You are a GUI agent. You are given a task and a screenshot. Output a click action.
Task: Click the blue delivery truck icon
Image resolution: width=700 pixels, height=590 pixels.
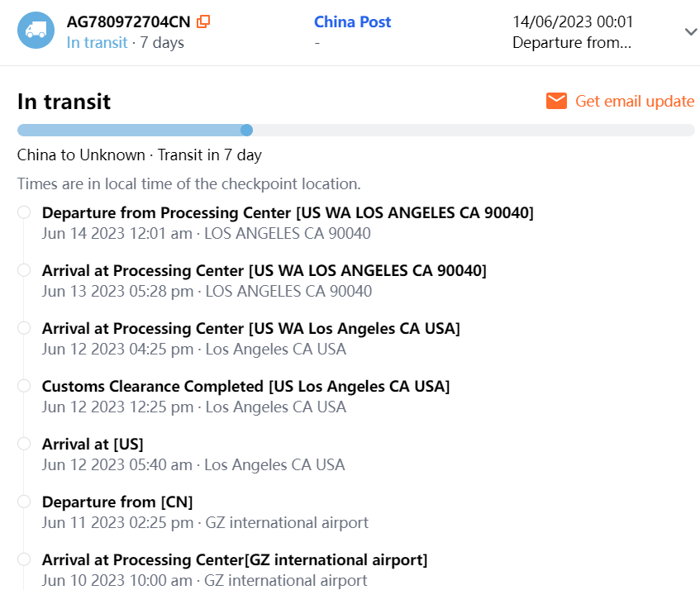(x=36, y=31)
